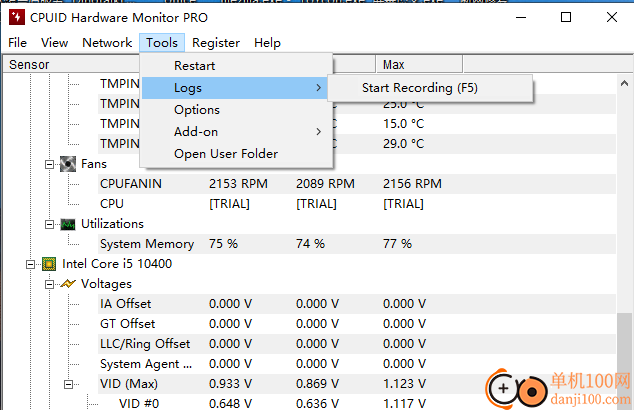634x410 pixels.
Task: Click the 75 % memory value
Action: tap(223, 244)
